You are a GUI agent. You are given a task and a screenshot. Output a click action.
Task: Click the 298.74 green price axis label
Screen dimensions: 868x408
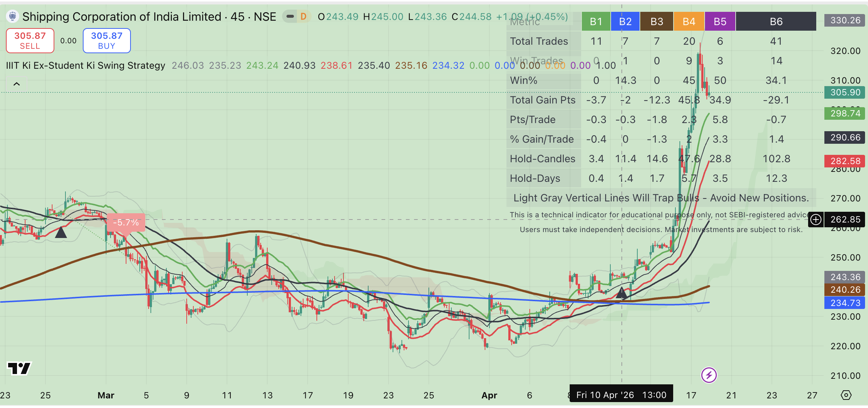click(845, 113)
